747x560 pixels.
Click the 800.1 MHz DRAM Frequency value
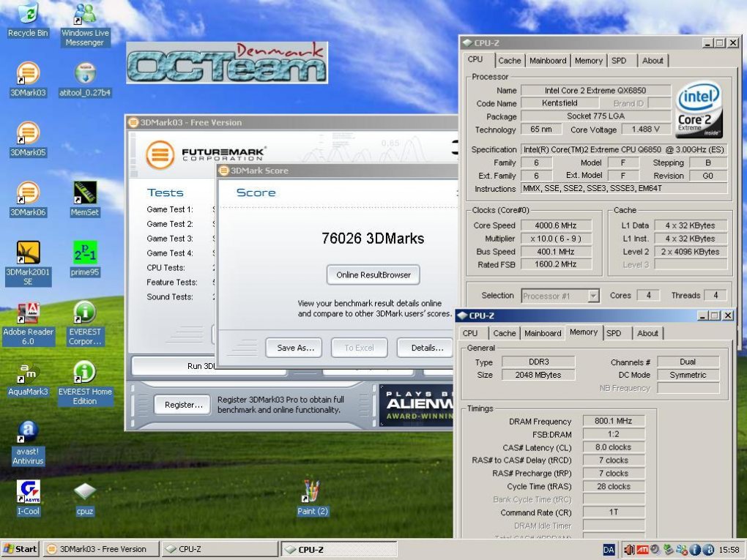click(614, 421)
